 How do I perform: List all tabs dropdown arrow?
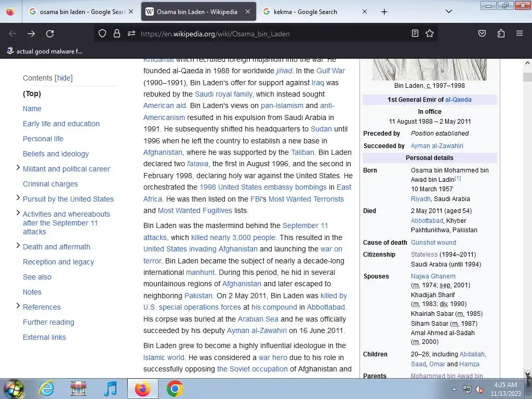coord(448,11)
